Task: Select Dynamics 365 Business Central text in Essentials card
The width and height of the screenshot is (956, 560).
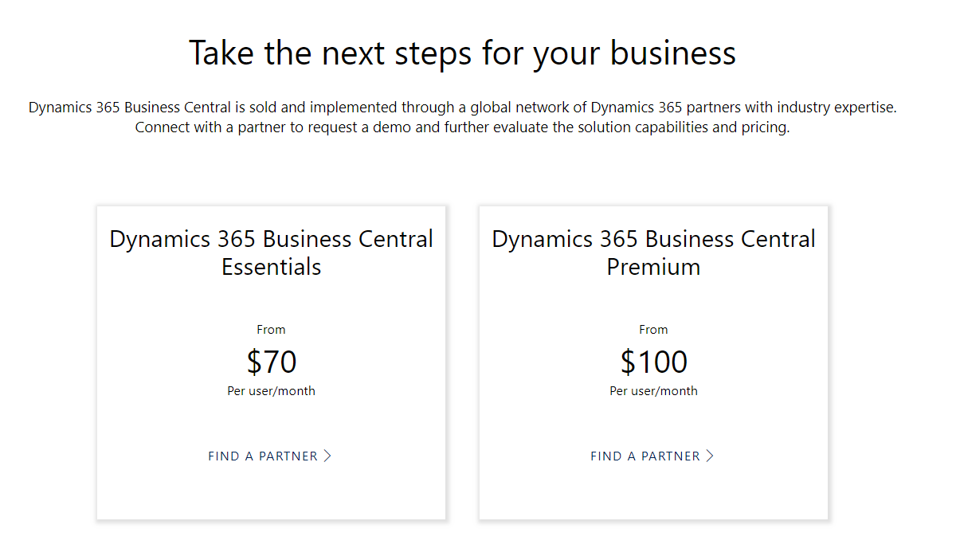Action: point(272,239)
